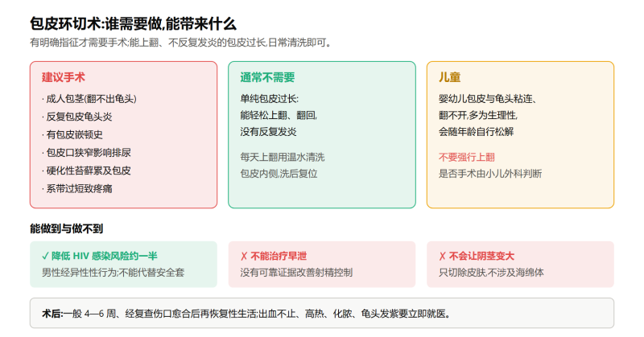Click the green heading 降低 HIV 感染风险约一半
The image size is (644, 337).
tap(105, 256)
